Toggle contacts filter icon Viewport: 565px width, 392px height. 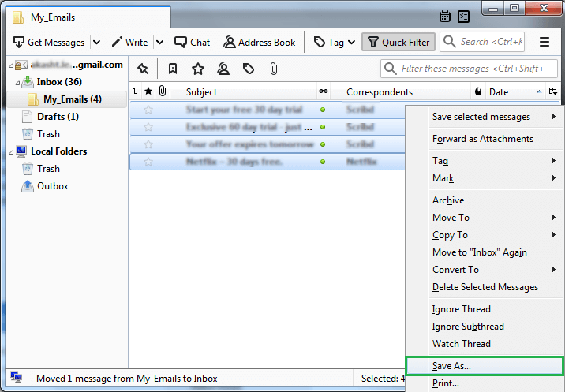pos(223,69)
